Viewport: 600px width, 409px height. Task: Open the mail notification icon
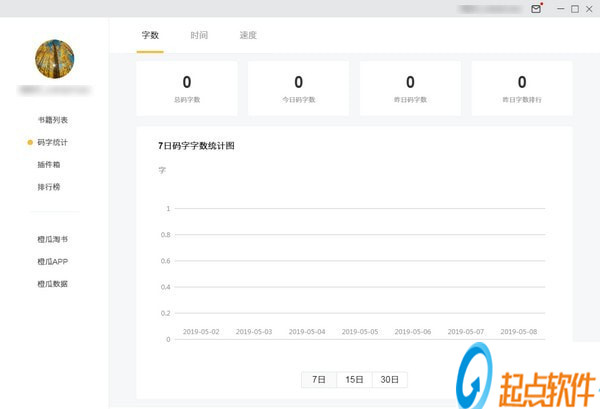tap(536, 9)
